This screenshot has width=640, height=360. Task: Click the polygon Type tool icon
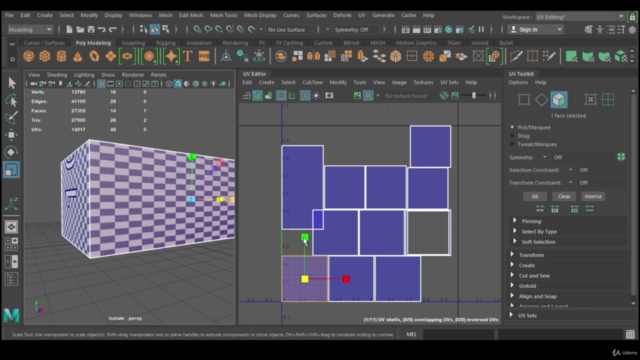pos(188,56)
